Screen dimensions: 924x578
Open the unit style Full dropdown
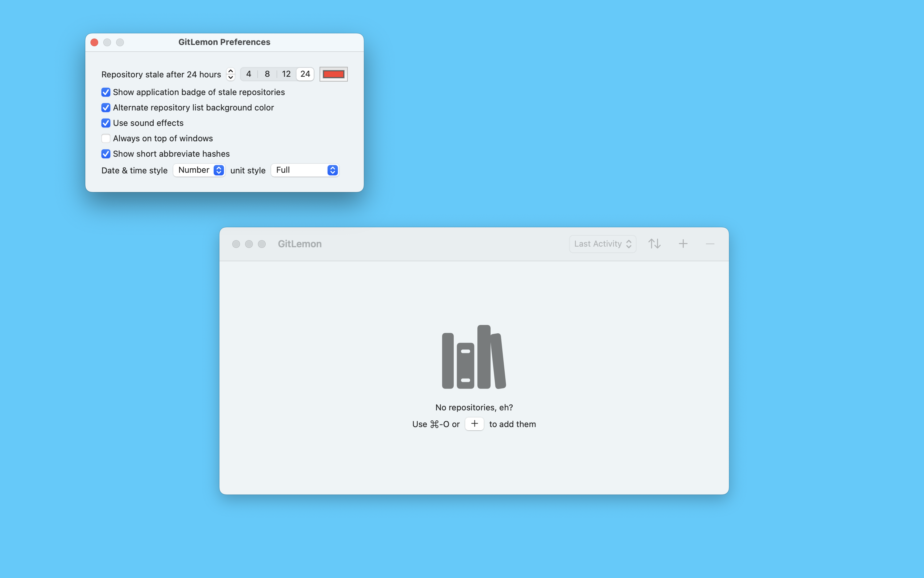(305, 170)
